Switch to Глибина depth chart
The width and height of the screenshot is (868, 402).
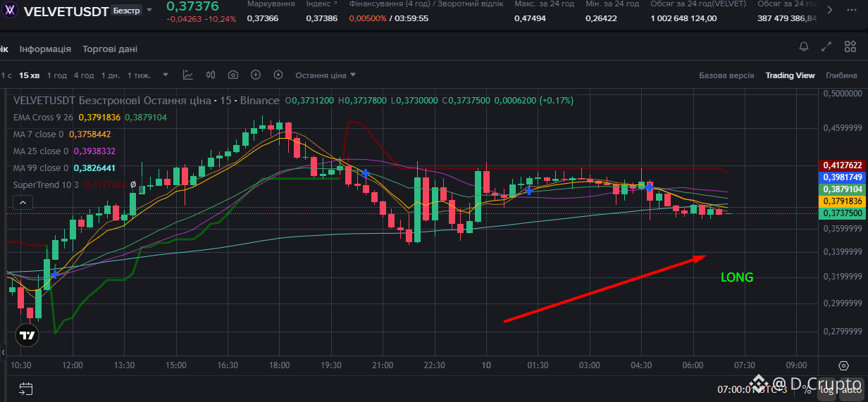tap(841, 75)
